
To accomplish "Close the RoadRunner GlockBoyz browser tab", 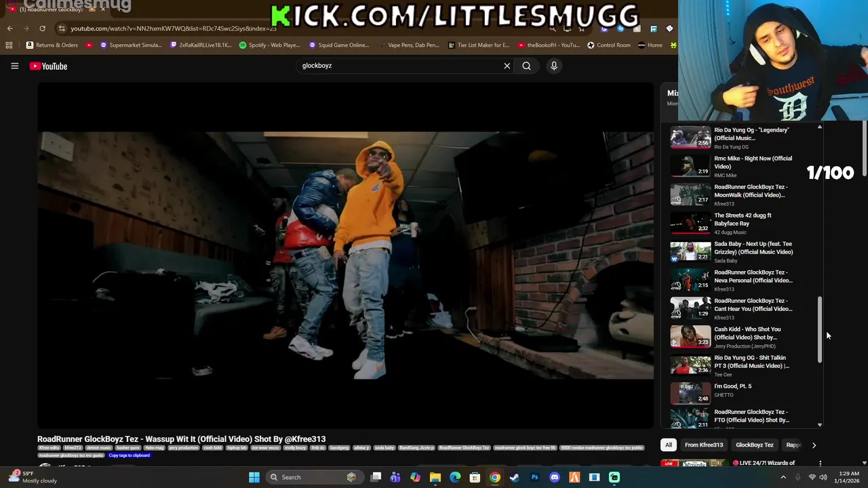I will click(103, 9).
